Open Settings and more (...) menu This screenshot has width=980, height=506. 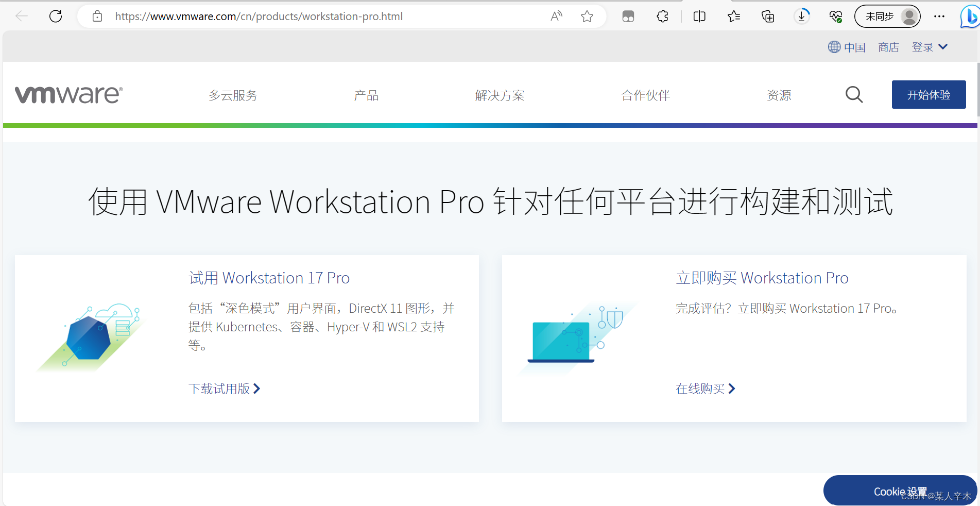click(x=939, y=16)
